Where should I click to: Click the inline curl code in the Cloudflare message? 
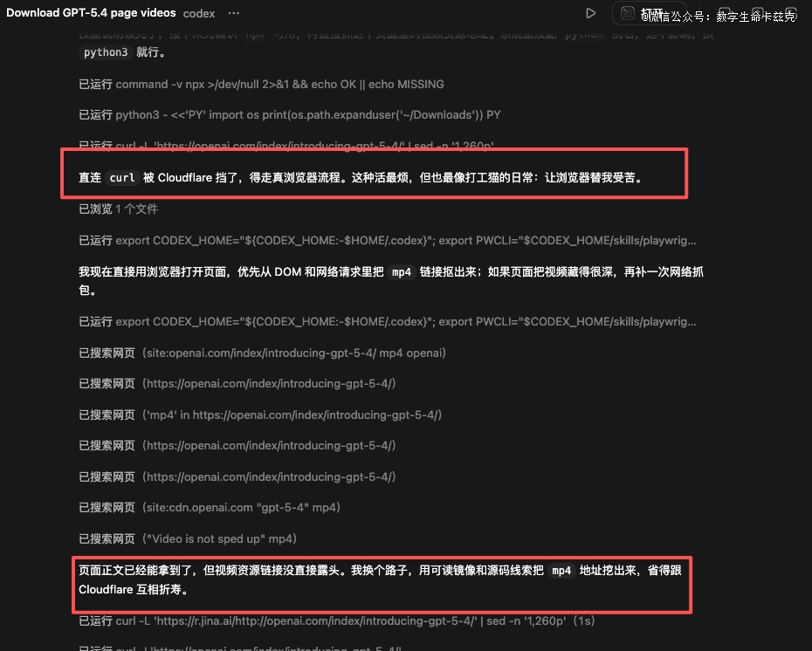(x=122, y=178)
